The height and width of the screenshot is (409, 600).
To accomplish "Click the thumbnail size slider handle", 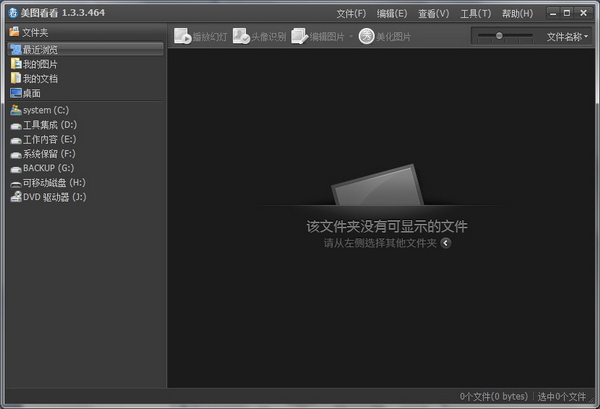I will tap(499, 36).
